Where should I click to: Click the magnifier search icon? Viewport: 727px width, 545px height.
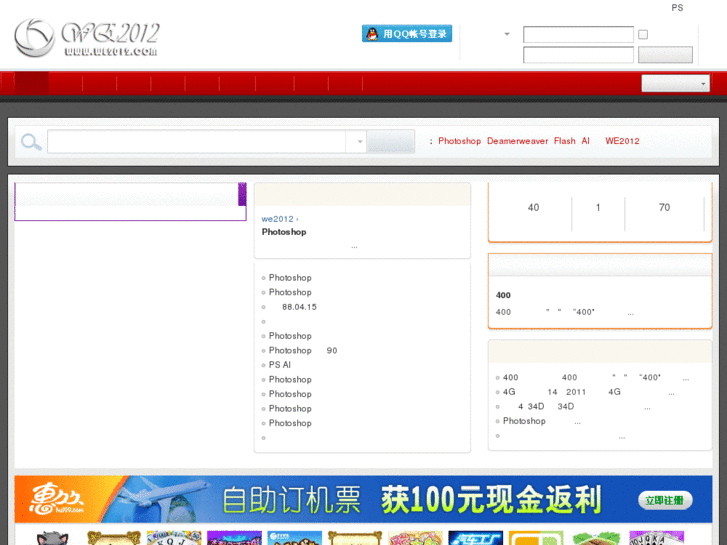31,142
